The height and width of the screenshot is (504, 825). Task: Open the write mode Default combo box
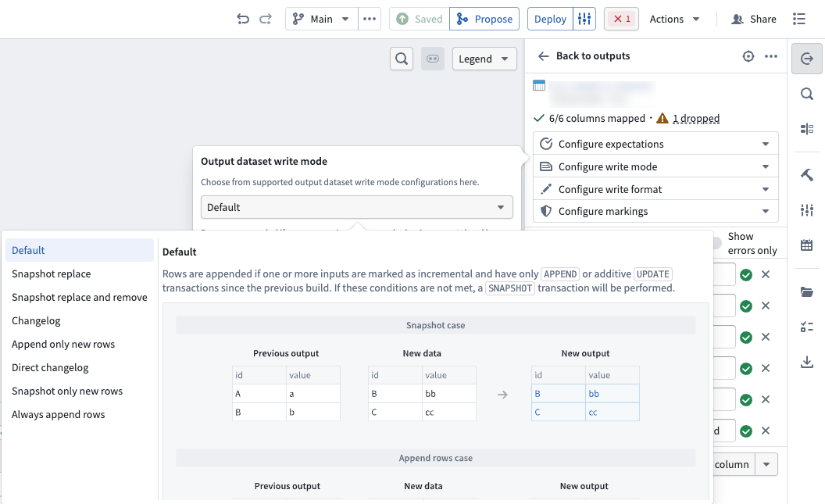click(357, 207)
